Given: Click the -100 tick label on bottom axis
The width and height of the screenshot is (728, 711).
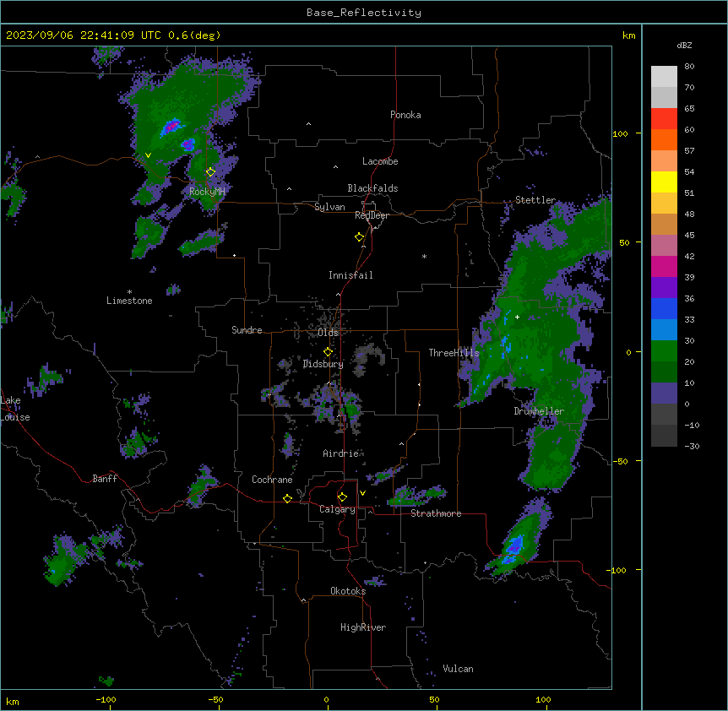Looking at the screenshot, I should pyautogui.click(x=106, y=699).
